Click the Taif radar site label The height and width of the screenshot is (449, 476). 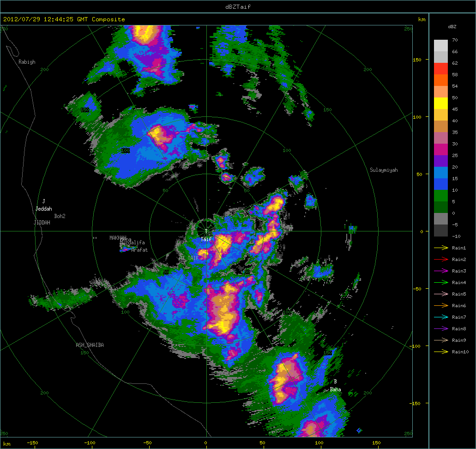[205, 239]
